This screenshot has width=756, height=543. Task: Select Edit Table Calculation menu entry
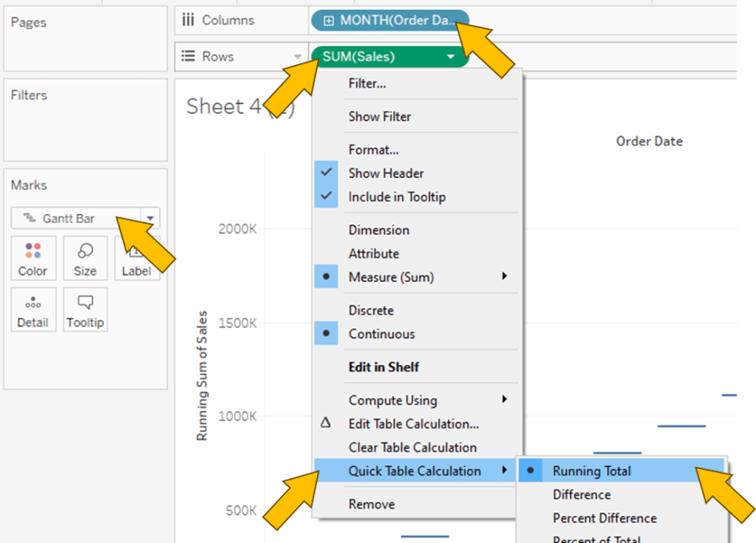point(413,424)
